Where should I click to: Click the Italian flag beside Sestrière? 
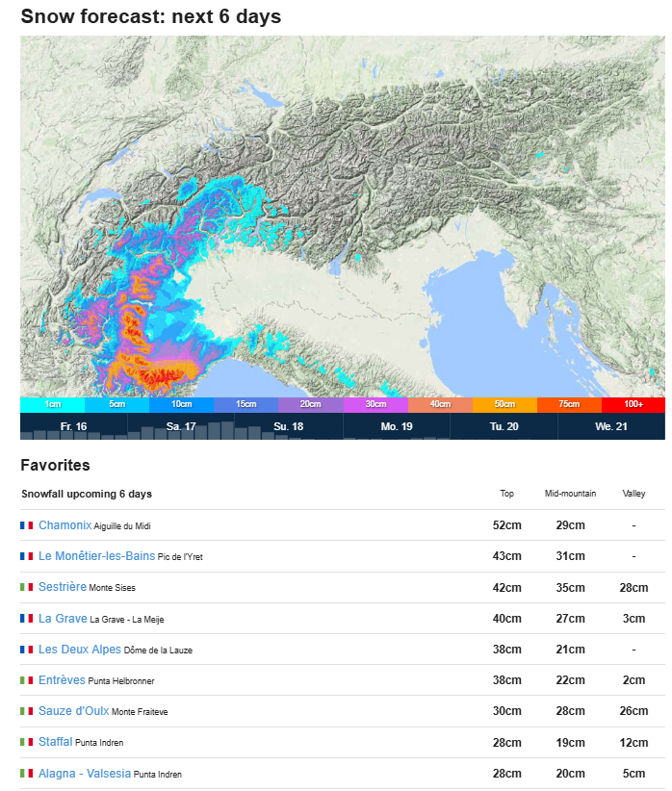tap(27, 587)
